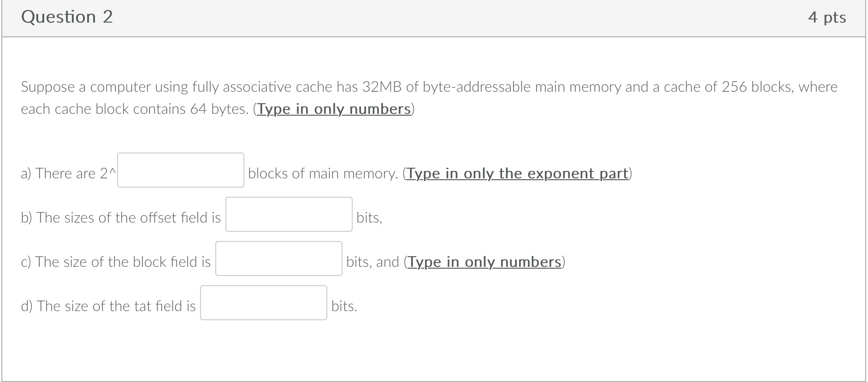Viewport: 868px width, 382px height.
Task: Click the answer box for main memory blocks
Action: [x=181, y=169]
